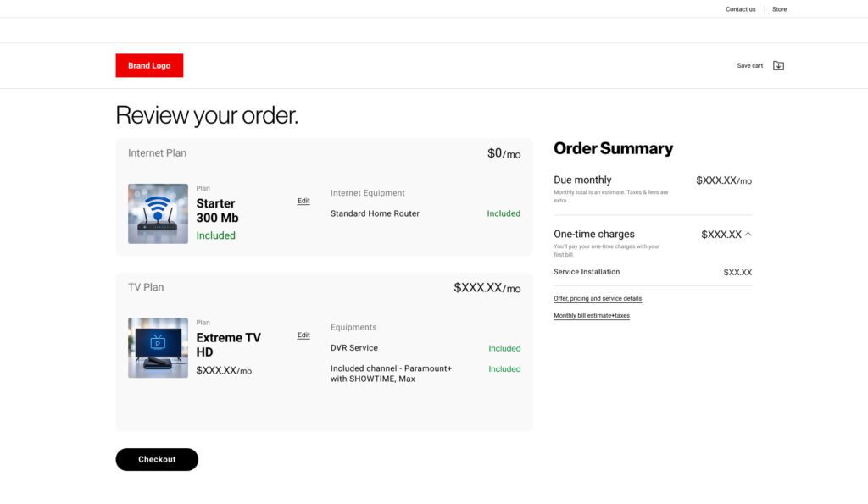868x504 pixels.
Task: Click the Due monthly total amount
Action: (724, 180)
